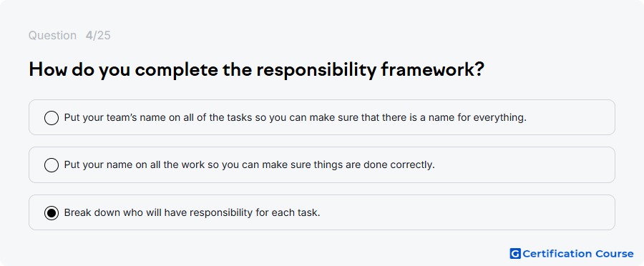Click the word 'framework?' in the heading
This screenshot has height=266, width=644.
[432, 70]
